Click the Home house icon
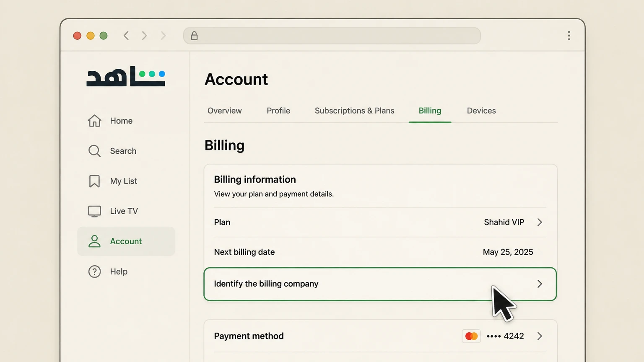The height and width of the screenshot is (362, 644). 94,121
